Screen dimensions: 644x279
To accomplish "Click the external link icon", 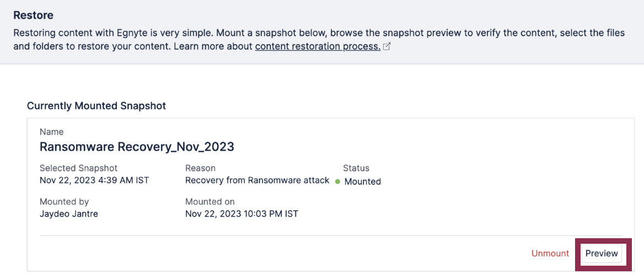I will tap(387, 46).
